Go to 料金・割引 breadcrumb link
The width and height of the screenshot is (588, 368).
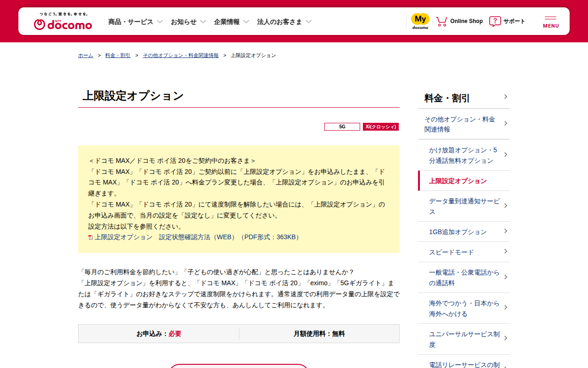118,55
